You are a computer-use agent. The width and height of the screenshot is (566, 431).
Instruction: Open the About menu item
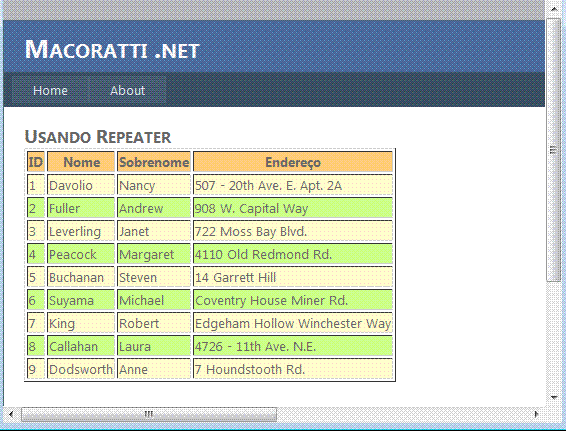(127, 90)
